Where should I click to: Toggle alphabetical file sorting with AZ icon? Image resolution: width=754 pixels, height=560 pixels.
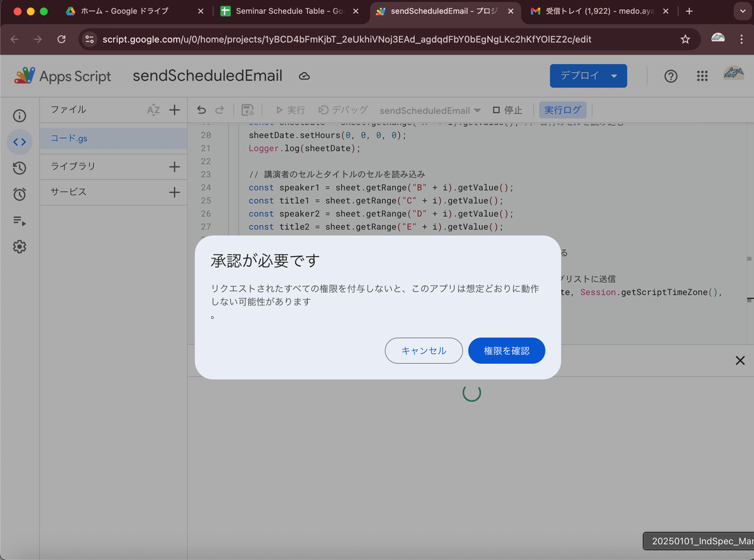(x=153, y=109)
